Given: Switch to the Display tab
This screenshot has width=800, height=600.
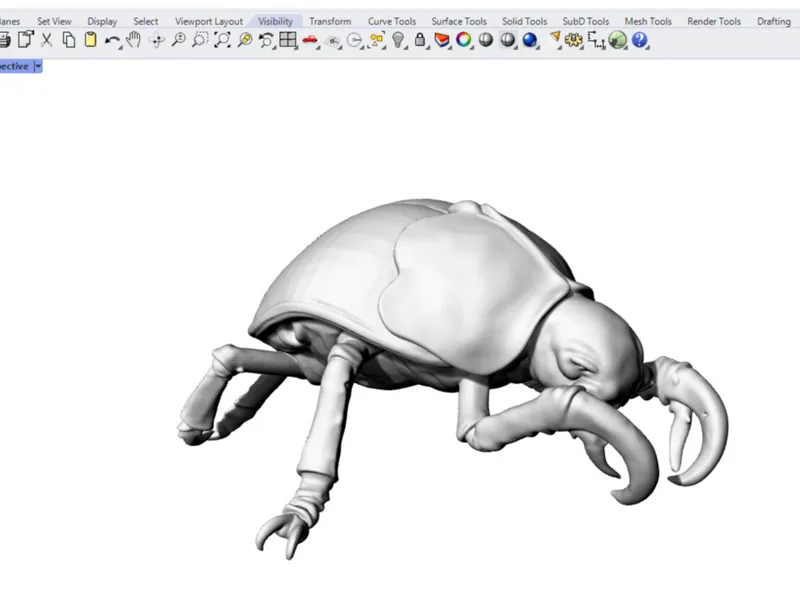Looking at the screenshot, I should tap(102, 21).
